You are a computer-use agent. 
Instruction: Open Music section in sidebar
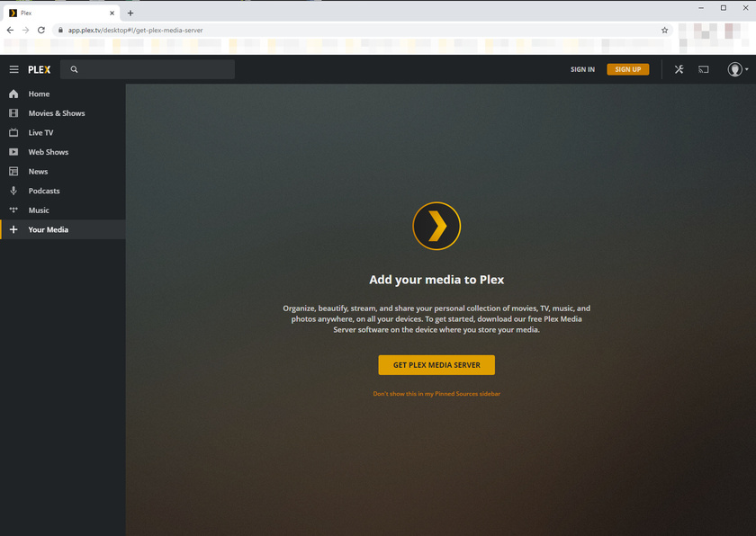click(x=63, y=210)
